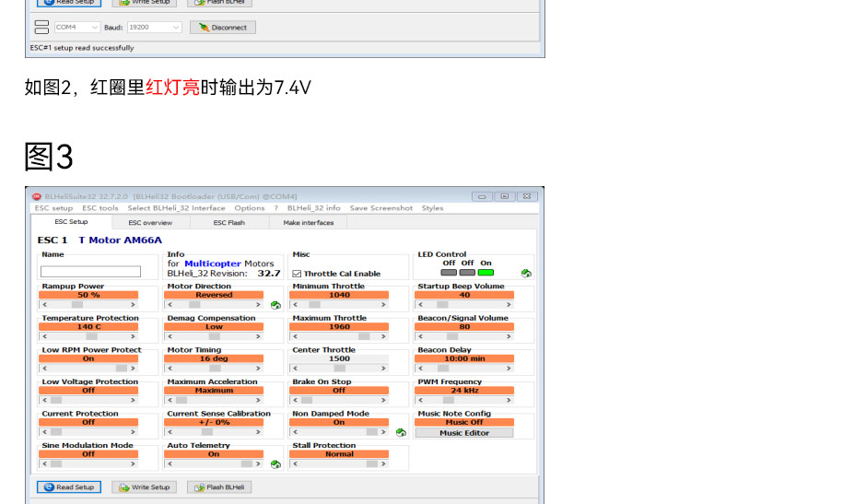Open the Baud 19200 dropdown
This screenshot has height=504, width=866.
(154, 27)
